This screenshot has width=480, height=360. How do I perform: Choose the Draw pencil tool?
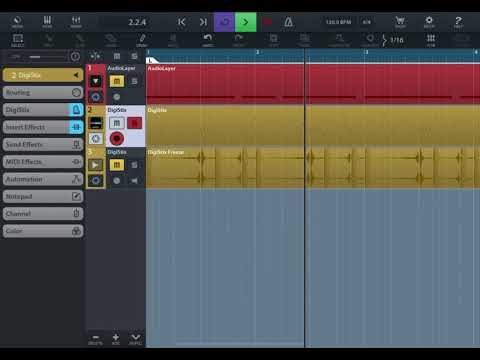tap(142, 40)
